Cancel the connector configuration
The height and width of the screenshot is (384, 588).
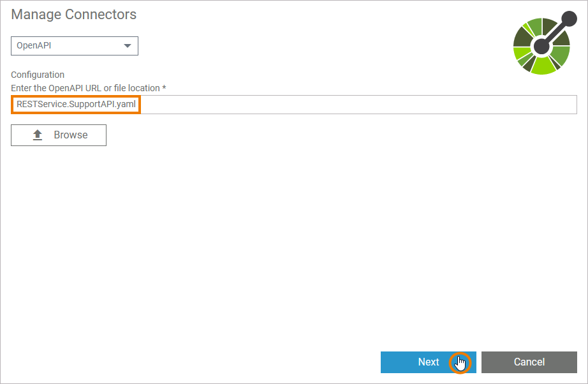coord(529,362)
